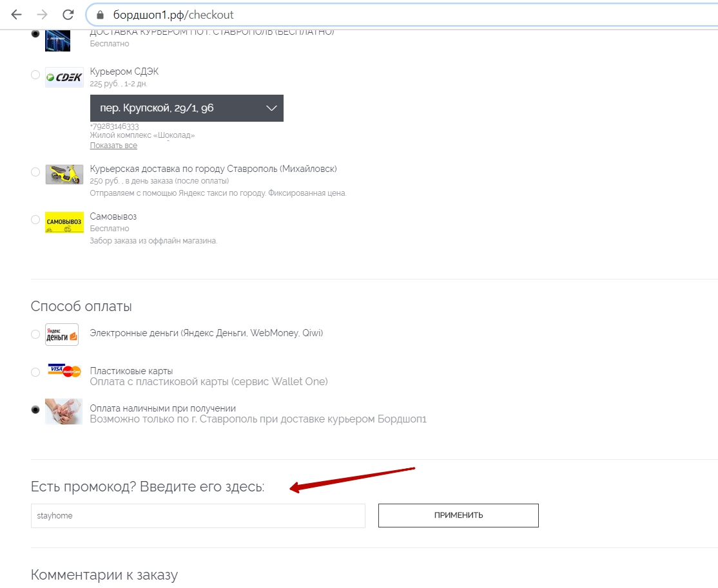Viewport: 718px width, 588px height.
Task: Click the yellow Самовывоз pickup image
Action: (64, 222)
